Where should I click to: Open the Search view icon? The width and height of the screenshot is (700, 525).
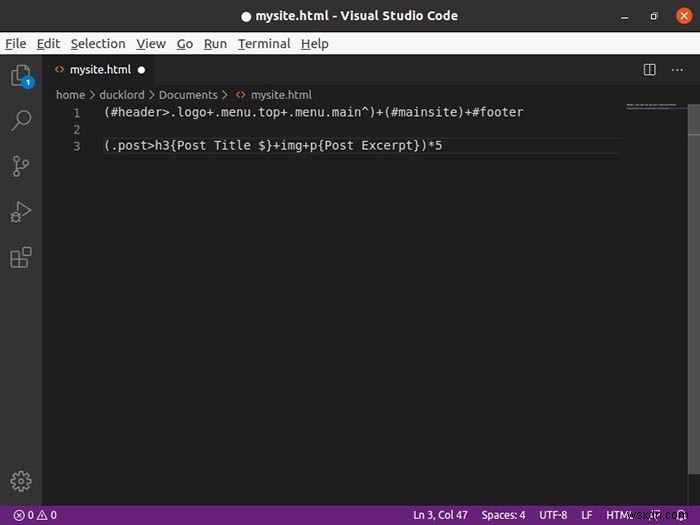(x=21, y=121)
